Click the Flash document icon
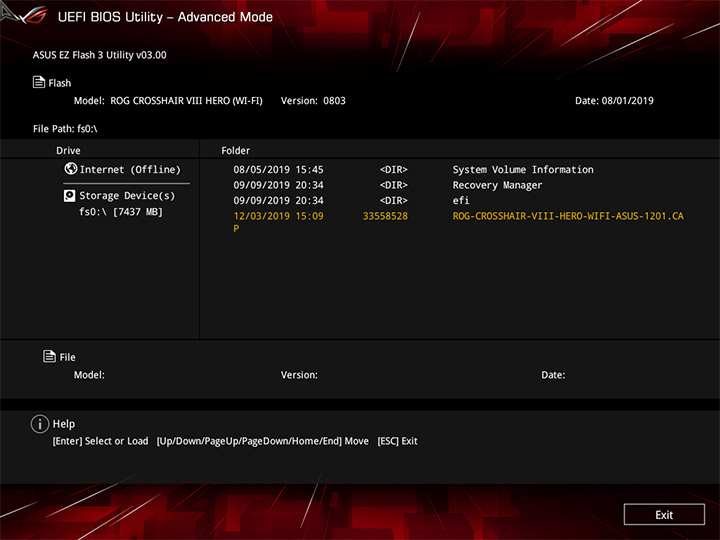 [x=39, y=82]
